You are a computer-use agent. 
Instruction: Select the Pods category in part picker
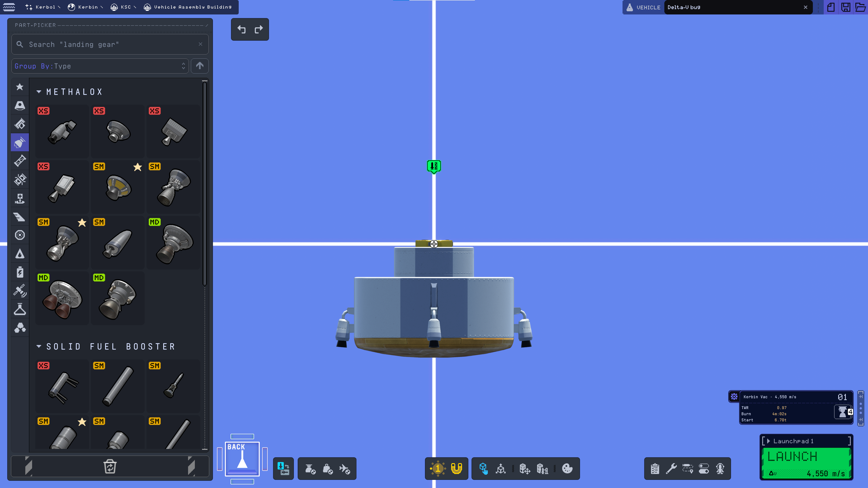point(20,106)
